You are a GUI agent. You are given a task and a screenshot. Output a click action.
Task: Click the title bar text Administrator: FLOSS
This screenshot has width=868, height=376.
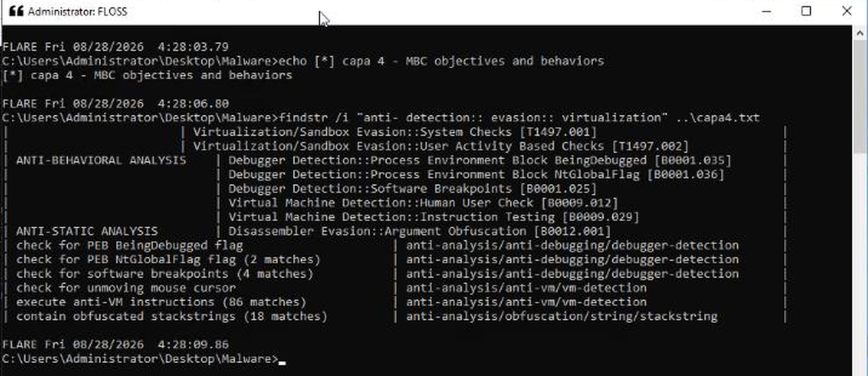tap(78, 12)
